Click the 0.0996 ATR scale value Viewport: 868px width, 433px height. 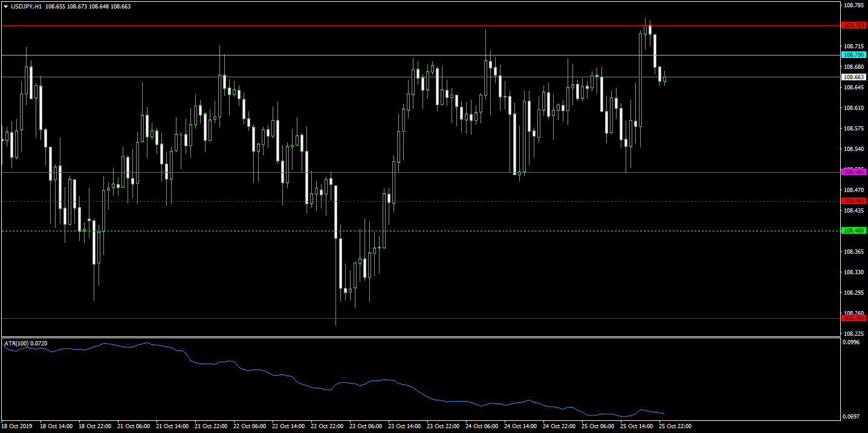tap(853, 342)
